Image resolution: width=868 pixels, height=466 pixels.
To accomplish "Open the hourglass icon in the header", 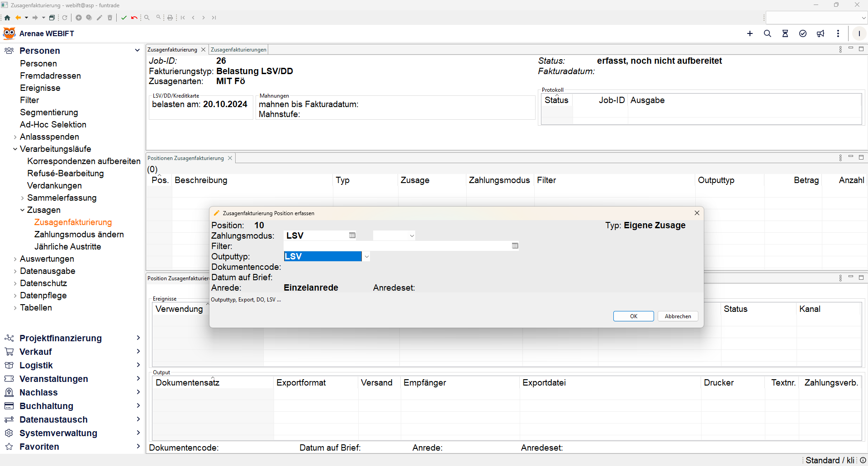I will (785, 33).
